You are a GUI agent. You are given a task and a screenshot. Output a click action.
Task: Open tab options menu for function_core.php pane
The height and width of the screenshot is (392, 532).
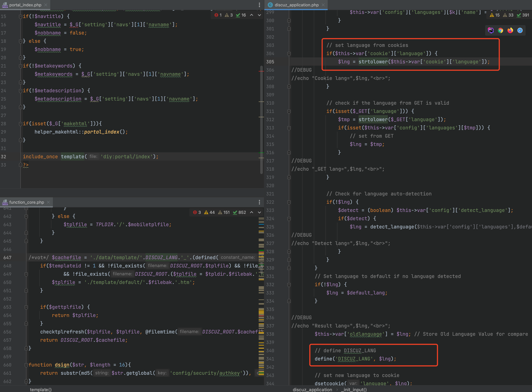(x=259, y=202)
